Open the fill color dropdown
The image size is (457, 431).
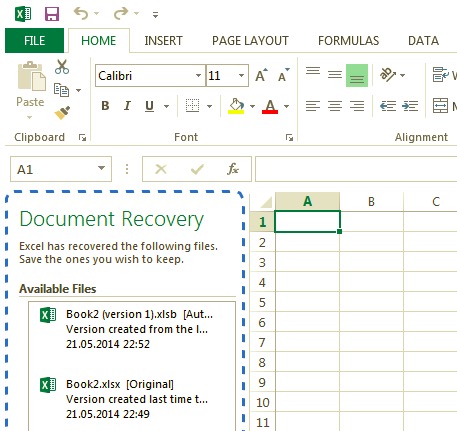252,107
